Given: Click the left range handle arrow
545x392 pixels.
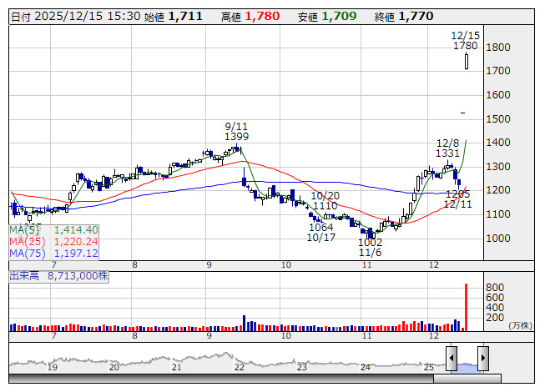Looking at the screenshot, I should [x=452, y=358].
